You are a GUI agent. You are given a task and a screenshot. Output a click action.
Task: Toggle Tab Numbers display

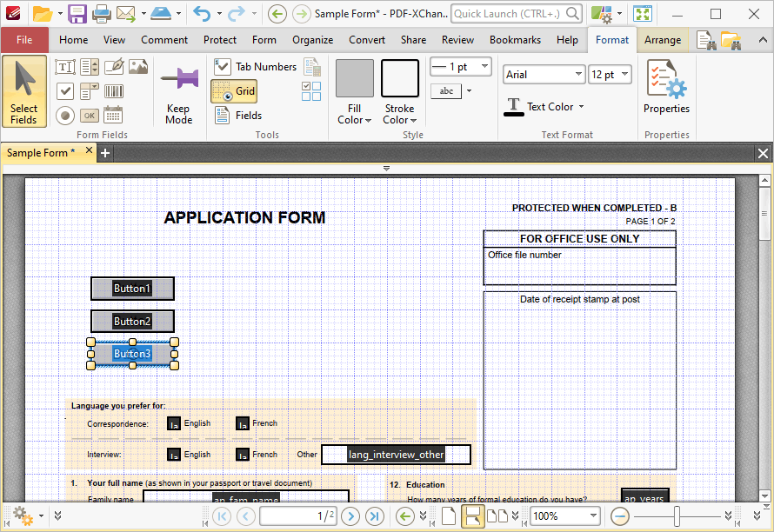(x=256, y=67)
